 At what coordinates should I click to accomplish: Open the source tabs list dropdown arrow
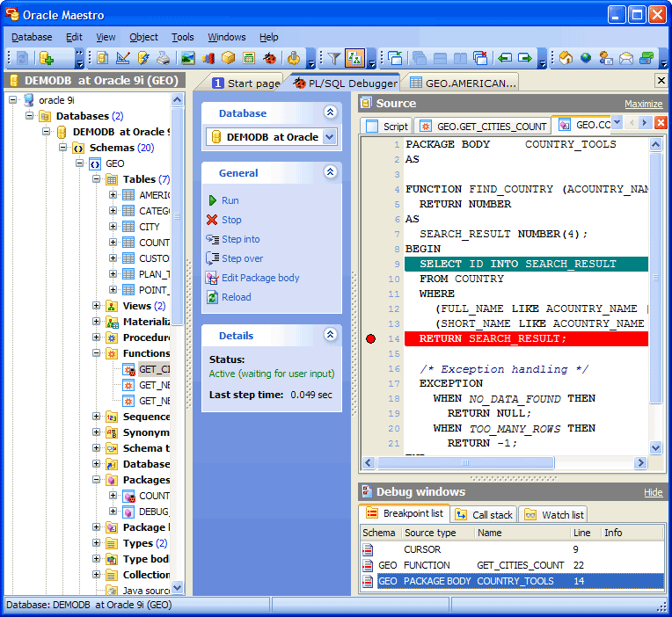tap(617, 122)
